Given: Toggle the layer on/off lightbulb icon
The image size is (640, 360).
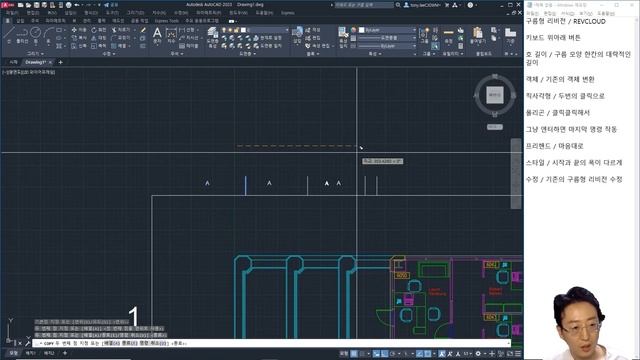Looking at the screenshot, I should (x=224, y=30).
